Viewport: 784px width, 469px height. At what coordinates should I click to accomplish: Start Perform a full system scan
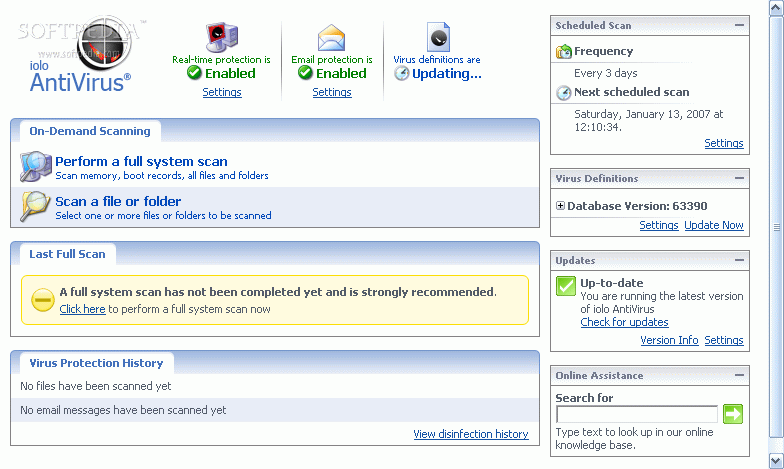pos(141,162)
